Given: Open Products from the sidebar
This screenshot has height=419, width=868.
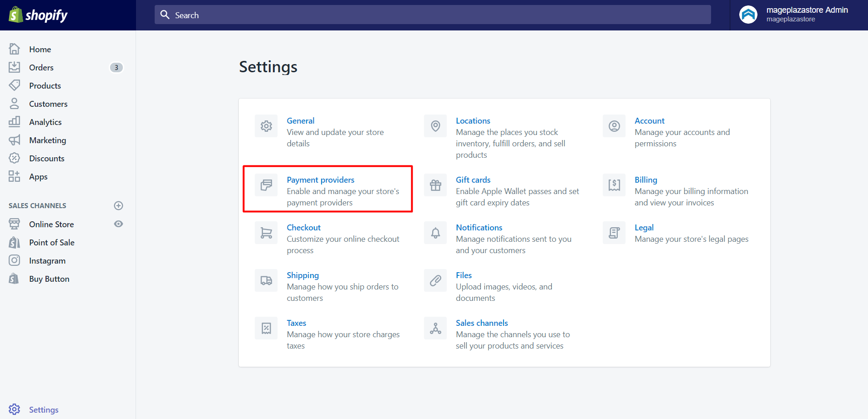Looking at the screenshot, I should (x=45, y=85).
